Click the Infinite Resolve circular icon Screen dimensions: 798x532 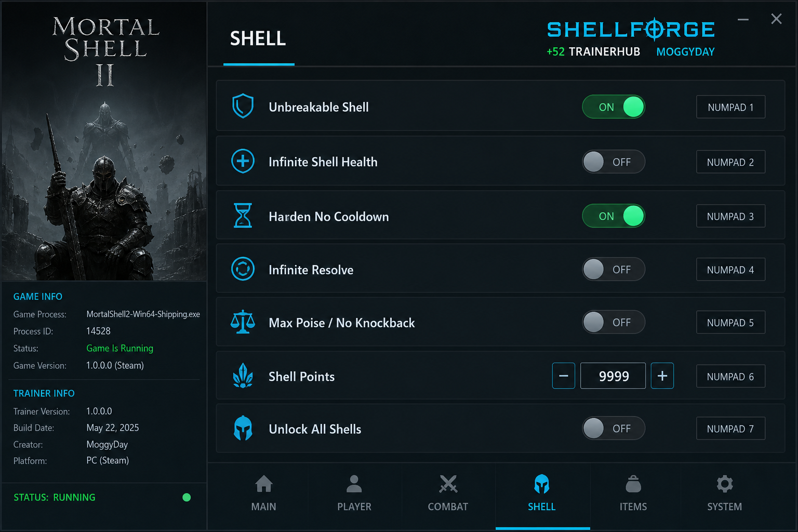(243, 269)
